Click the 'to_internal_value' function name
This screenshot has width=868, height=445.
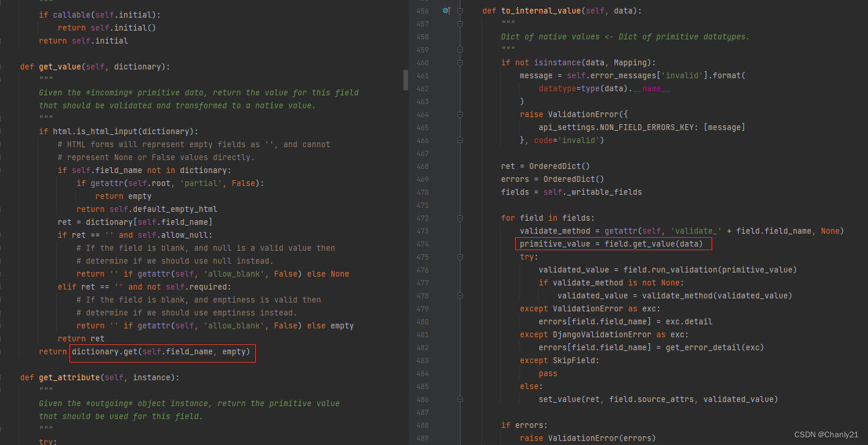click(541, 11)
